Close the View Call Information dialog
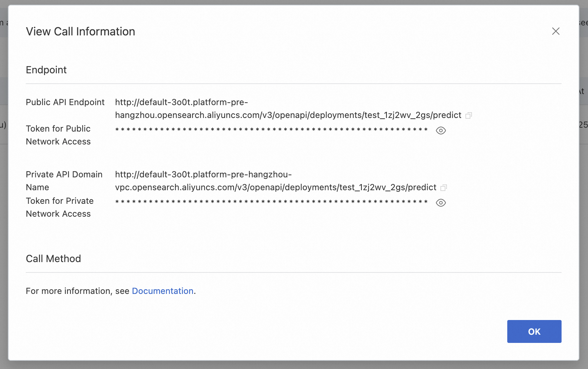This screenshot has height=369, width=588. 555,31
